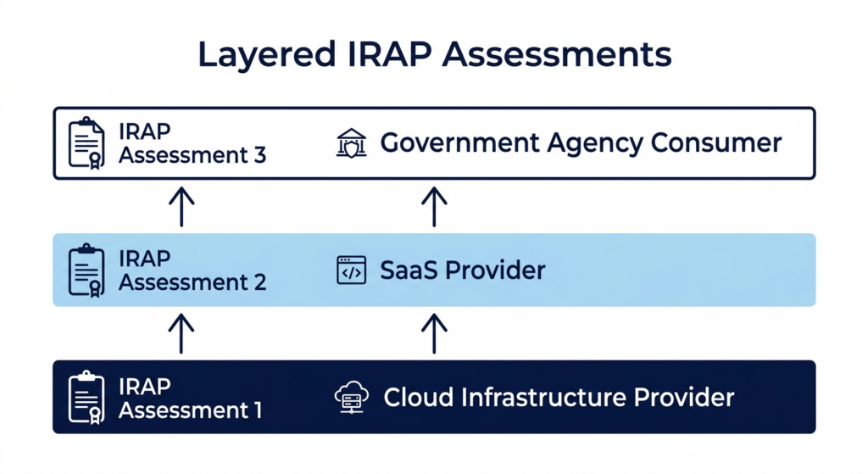Screen dimensions: 868x474
Task: Select the cloud server icon
Action: (352, 398)
